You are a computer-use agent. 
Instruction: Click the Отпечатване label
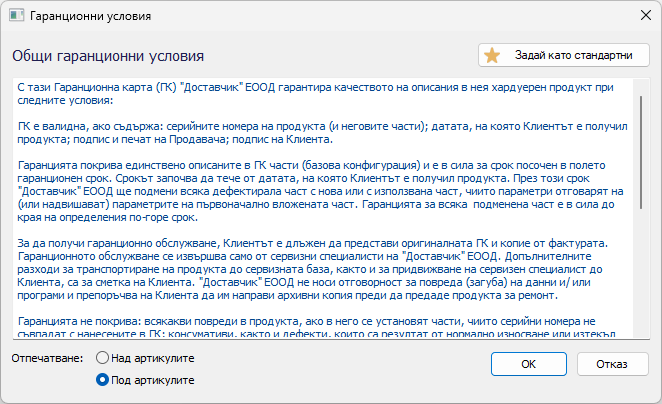(x=47, y=358)
